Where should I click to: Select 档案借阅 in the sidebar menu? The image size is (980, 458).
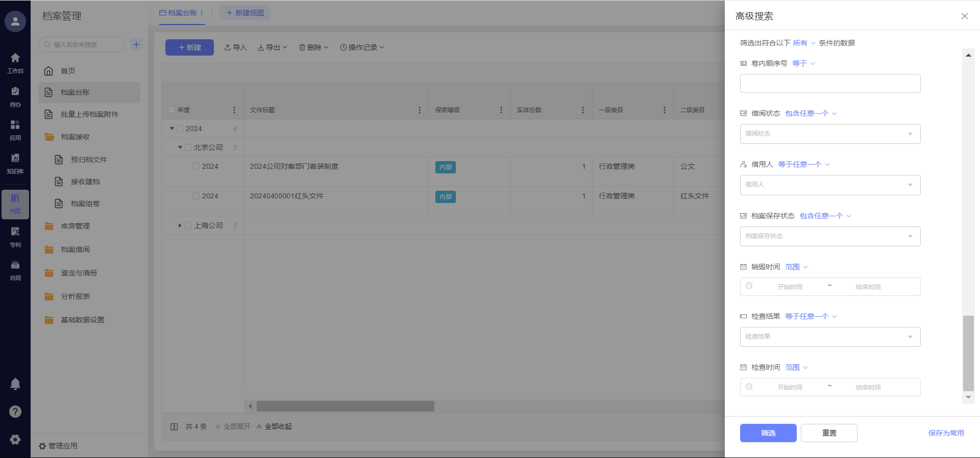coord(75,249)
